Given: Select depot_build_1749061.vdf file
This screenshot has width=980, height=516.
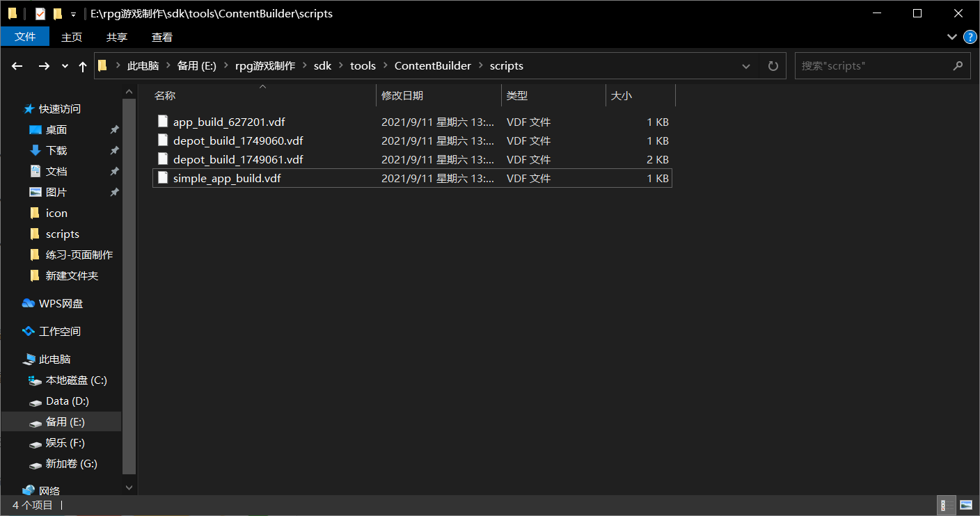Looking at the screenshot, I should click(x=412, y=159).
